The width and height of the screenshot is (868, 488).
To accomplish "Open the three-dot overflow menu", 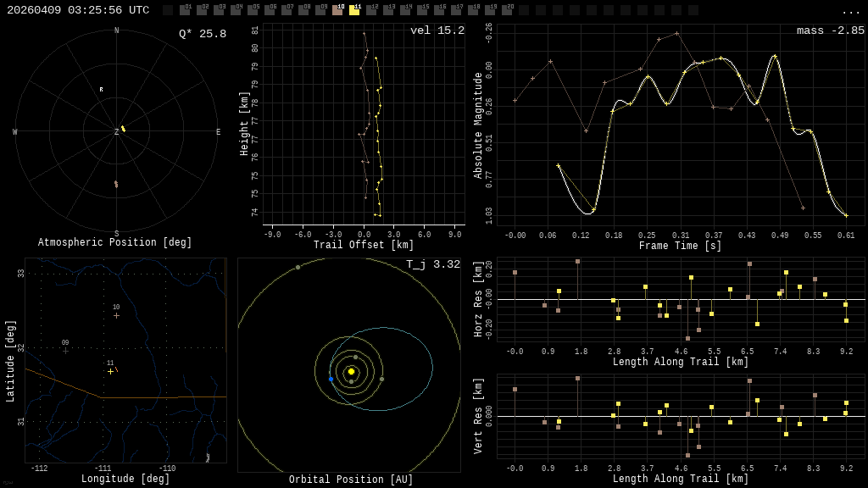I will click(850, 12).
